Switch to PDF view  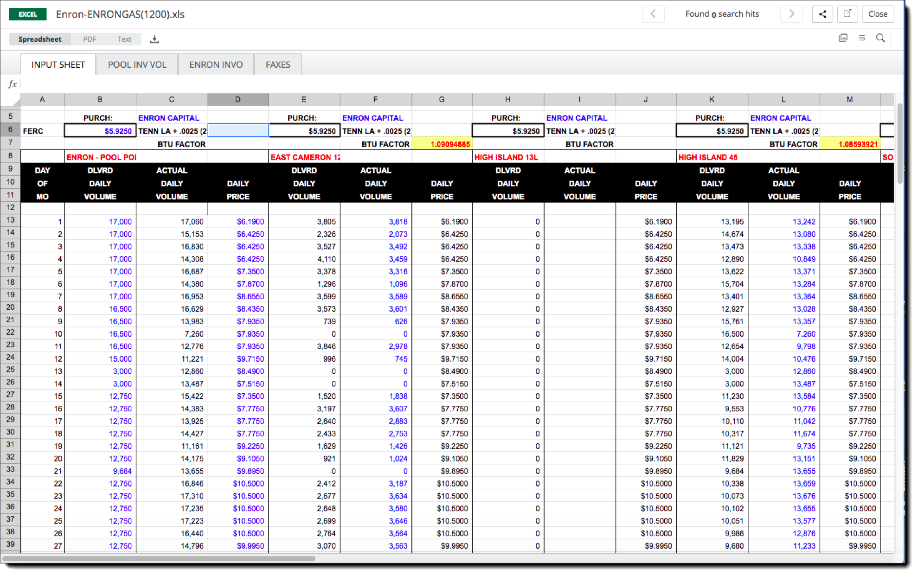click(90, 39)
